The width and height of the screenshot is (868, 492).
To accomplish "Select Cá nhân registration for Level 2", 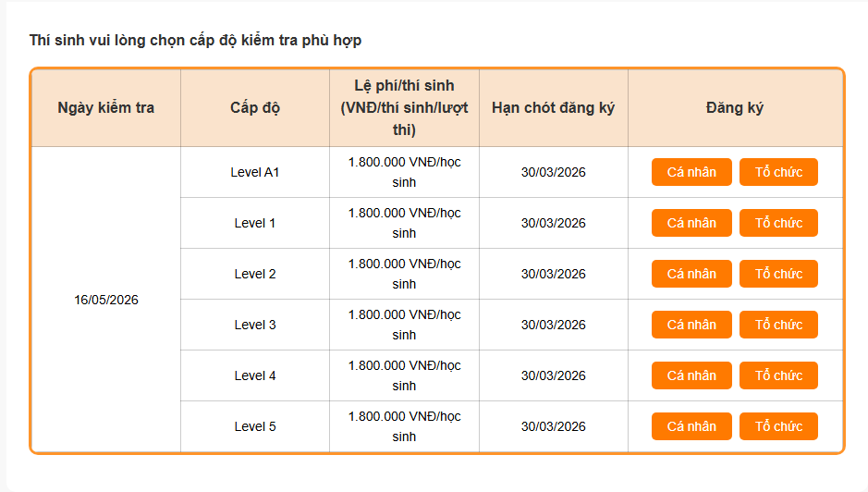I will (x=691, y=274).
